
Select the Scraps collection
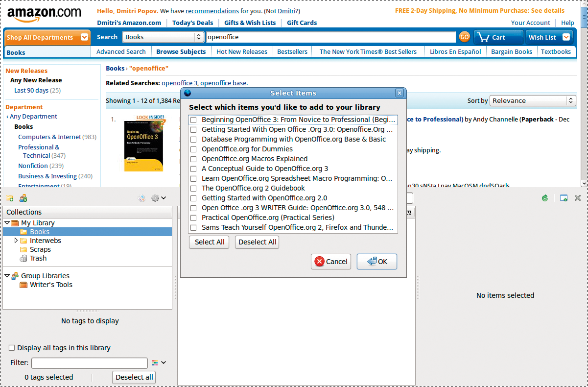(87, 249)
